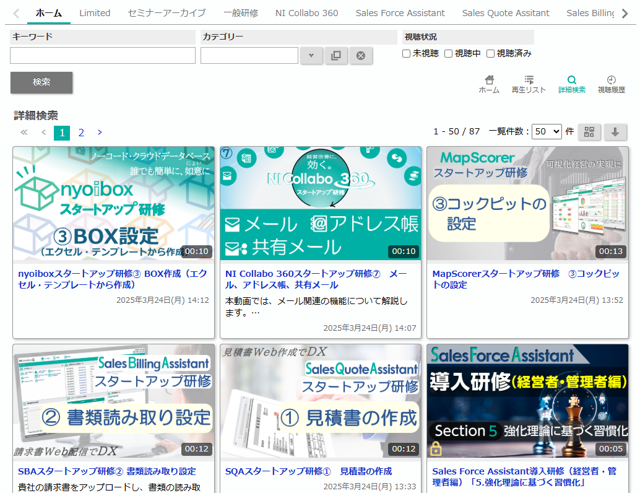
Task: Open Sales Force Assistant導入研修 link
Action: [524, 477]
